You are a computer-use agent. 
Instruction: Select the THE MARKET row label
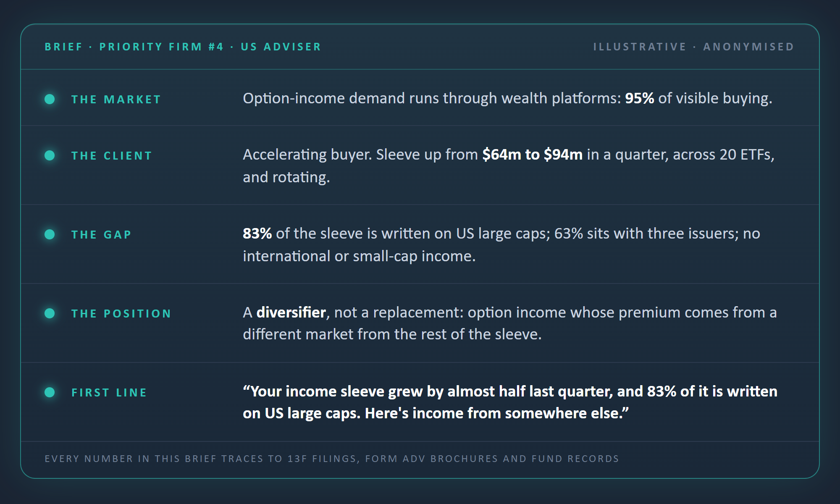(x=116, y=100)
